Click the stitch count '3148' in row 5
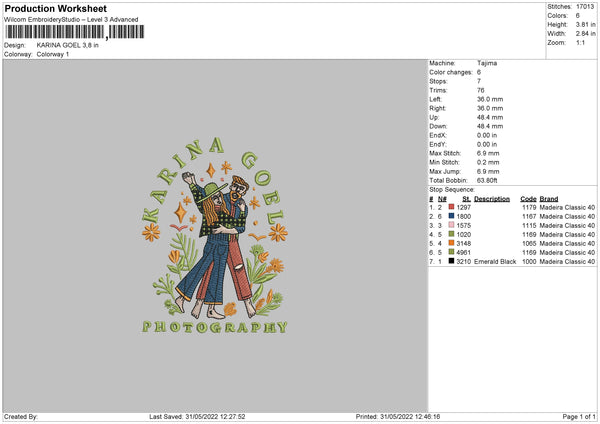 point(463,243)
